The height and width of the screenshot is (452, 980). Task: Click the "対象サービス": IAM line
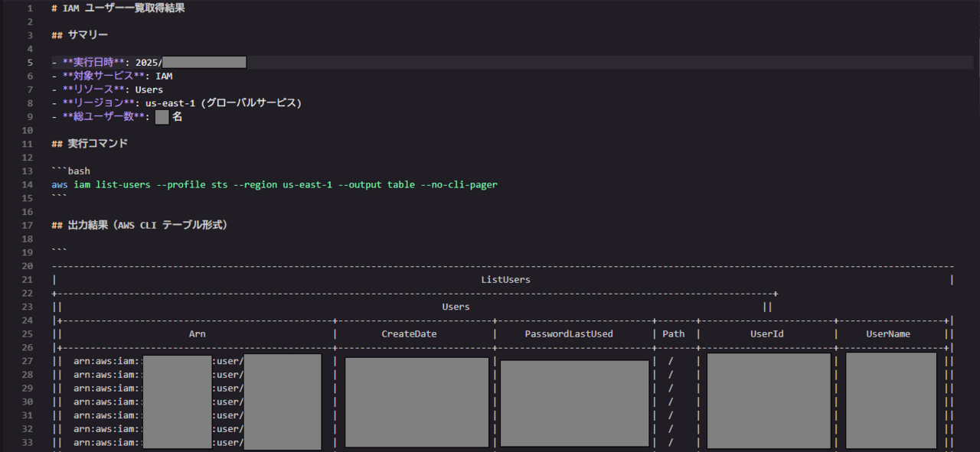tap(112, 76)
